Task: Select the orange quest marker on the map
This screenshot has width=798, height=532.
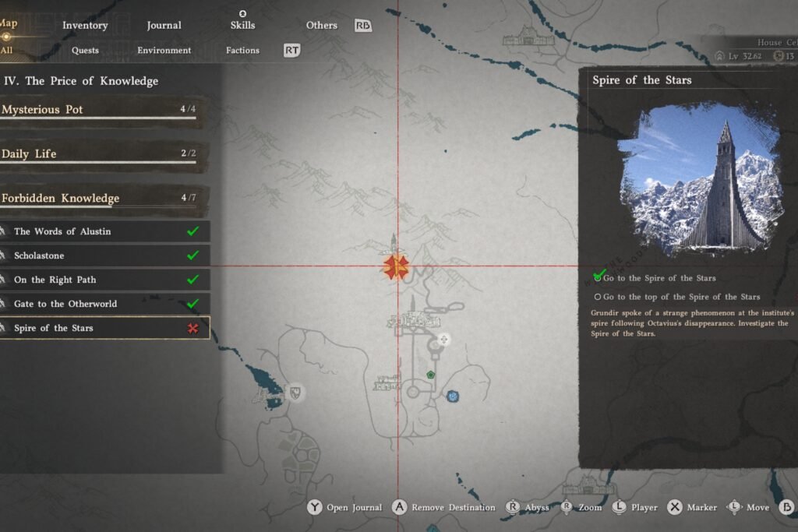Action: (396, 266)
